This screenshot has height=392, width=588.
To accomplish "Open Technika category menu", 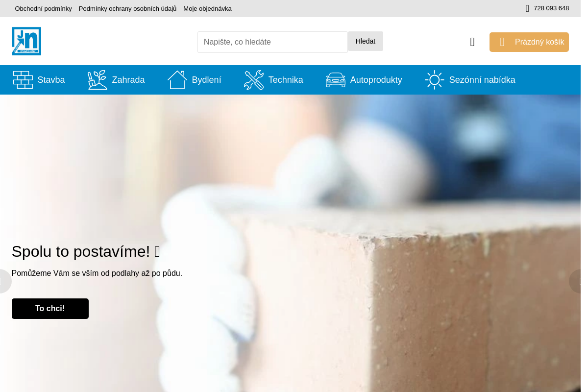I will click(x=273, y=80).
